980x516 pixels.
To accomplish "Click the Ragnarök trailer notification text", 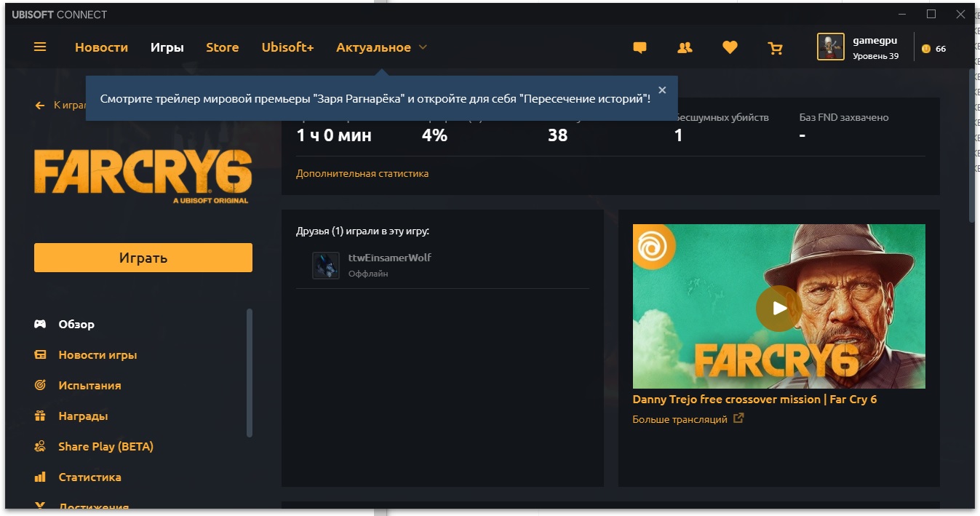I will [x=375, y=98].
